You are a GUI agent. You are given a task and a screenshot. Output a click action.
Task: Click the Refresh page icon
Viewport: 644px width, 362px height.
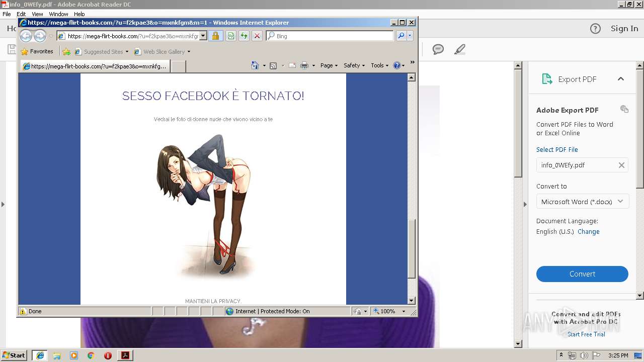click(x=244, y=36)
